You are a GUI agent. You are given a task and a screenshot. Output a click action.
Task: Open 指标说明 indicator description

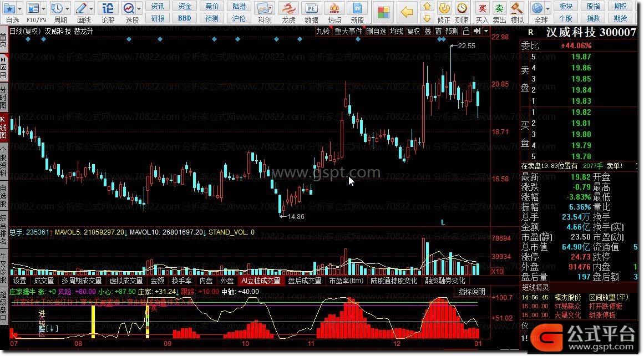coord(472,292)
